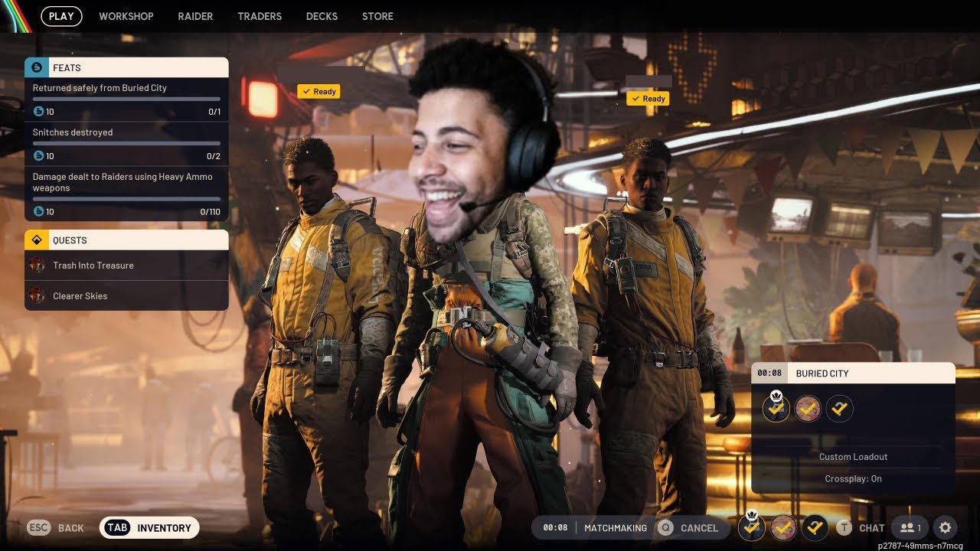This screenshot has height=551, width=980.
Task: Click Ready badge above right raider
Action: [x=648, y=99]
